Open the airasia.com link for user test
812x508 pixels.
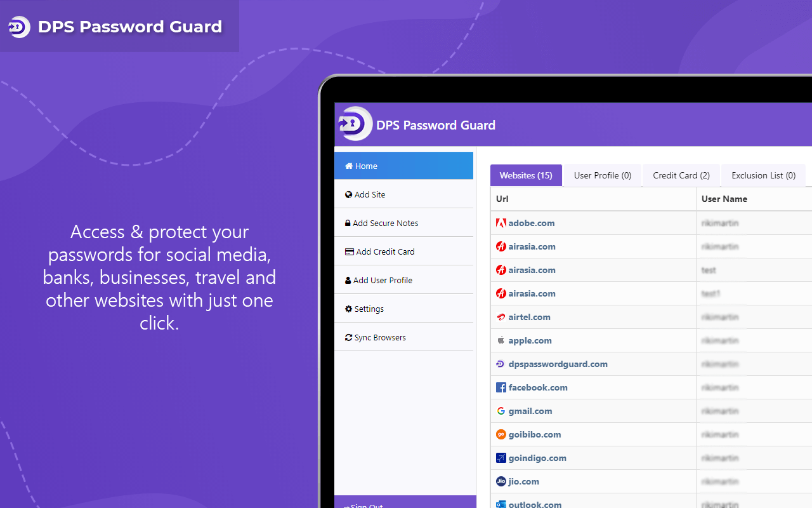coord(532,270)
